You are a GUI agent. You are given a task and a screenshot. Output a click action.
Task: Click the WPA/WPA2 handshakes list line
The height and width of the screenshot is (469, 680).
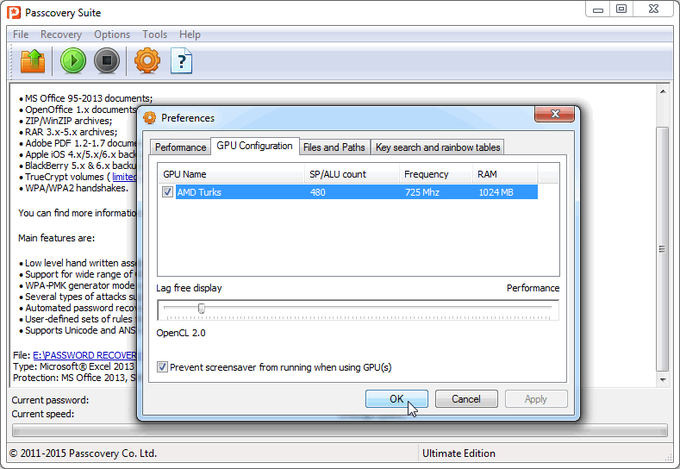click(76, 188)
